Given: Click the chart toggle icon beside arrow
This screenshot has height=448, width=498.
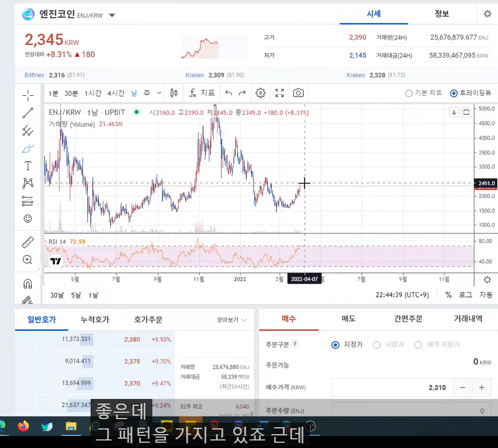Looking at the screenshot, I should (466, 112).
